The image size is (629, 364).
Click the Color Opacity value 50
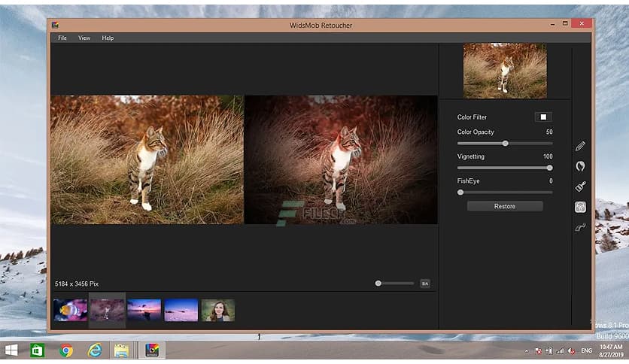[x=549, y=132]
